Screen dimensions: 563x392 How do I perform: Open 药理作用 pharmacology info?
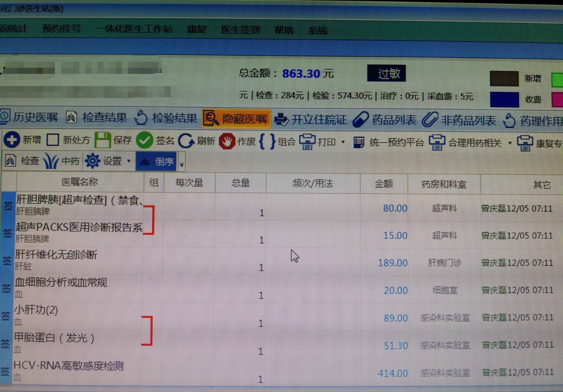point(533,121)
